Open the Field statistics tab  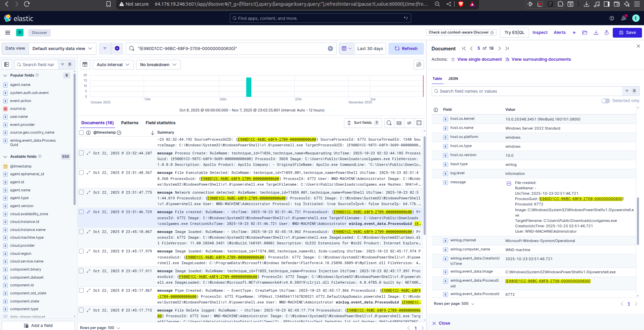click(160, 123)
